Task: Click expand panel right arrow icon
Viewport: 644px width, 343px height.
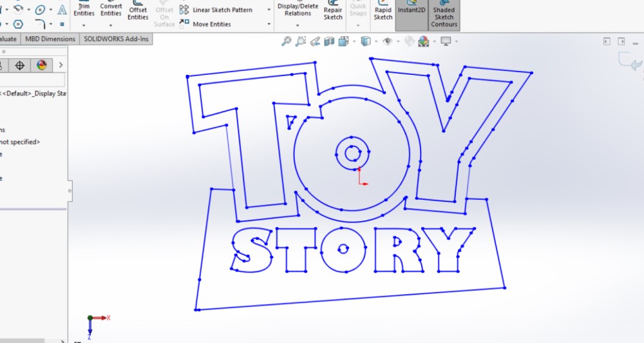Action: click(x=621, y=41)
